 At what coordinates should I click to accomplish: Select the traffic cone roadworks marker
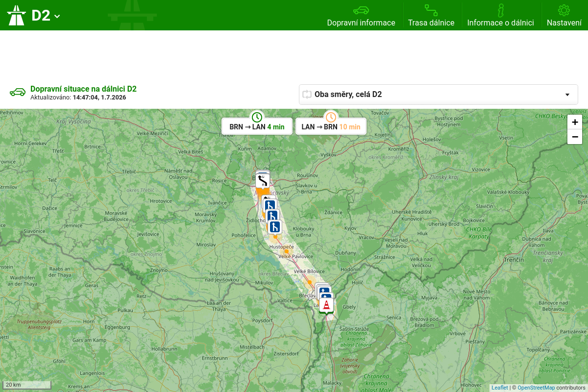pos(326,305)
